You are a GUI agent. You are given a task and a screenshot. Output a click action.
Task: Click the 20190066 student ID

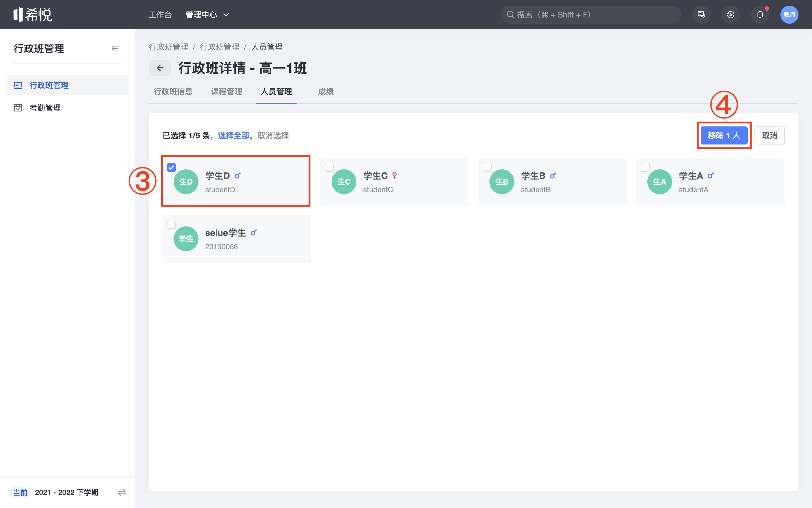221,247
